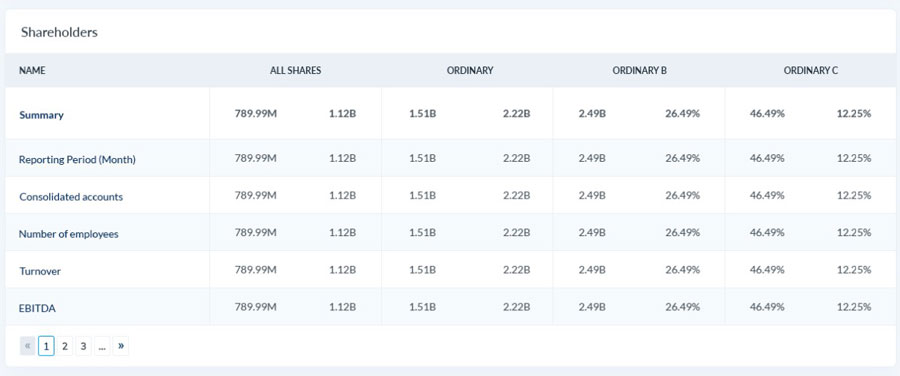This screenshot has height=376, width=900.
Task: Select page 1 in pagination
Action: 46,346
